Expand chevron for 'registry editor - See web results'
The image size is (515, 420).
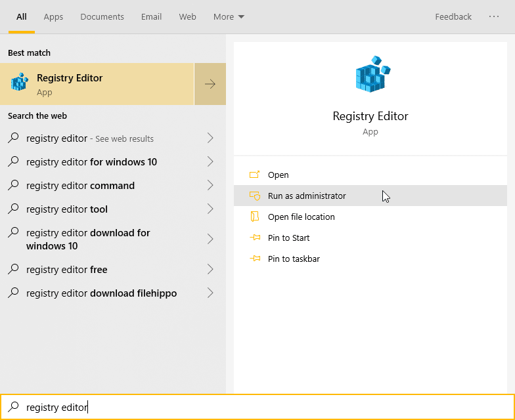[x=210, y=138]
